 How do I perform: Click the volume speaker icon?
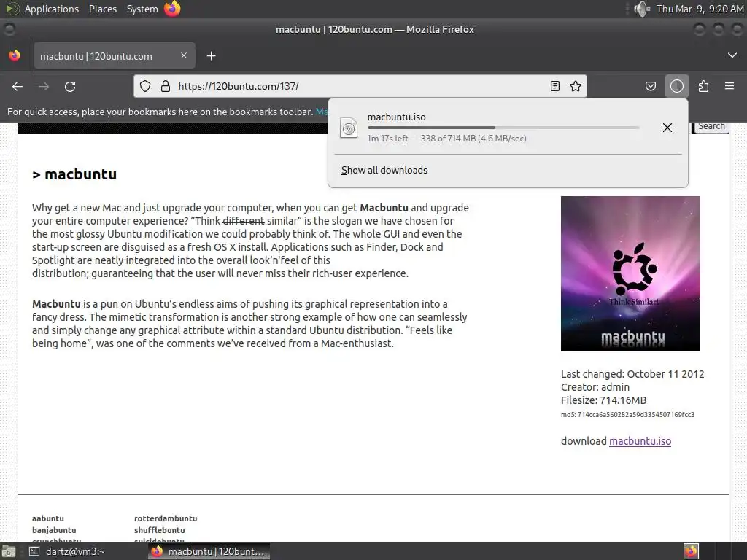(641, 9)
